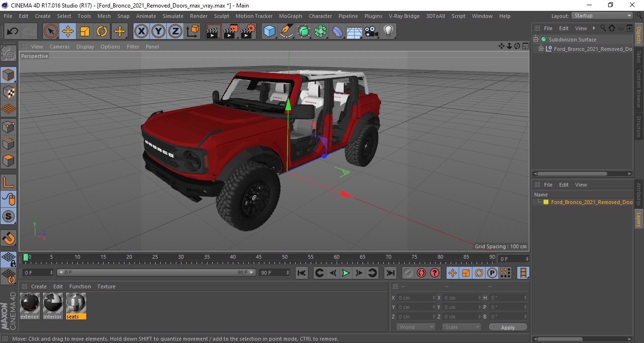644x343 pixels.
Task: Toggle record active objects button
Action: click(x=408, y=273)
